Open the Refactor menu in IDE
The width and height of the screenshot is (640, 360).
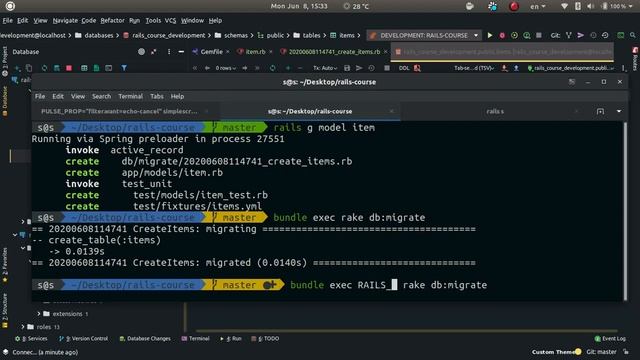coord(112,20)
